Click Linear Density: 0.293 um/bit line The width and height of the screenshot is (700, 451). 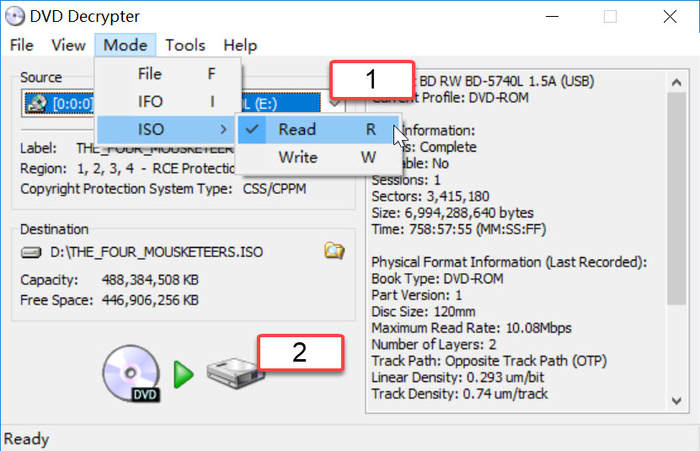[x=458, y=377]
